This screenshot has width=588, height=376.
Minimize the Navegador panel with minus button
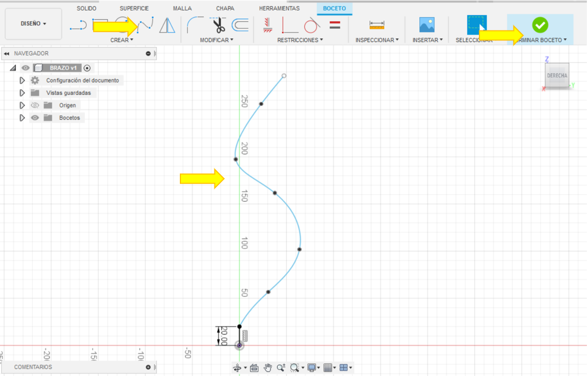pos(148,54)
